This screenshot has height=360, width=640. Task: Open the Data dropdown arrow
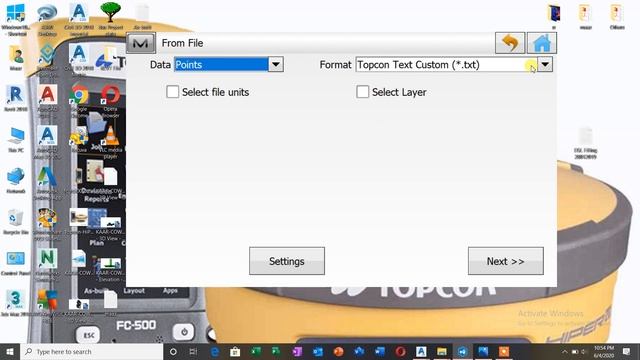[x=276, y=64]
